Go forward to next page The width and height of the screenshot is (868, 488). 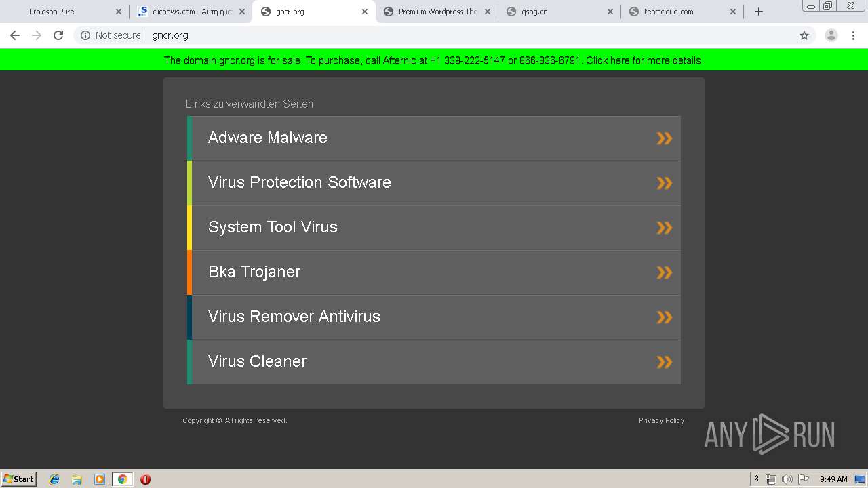tap(37, 35)
